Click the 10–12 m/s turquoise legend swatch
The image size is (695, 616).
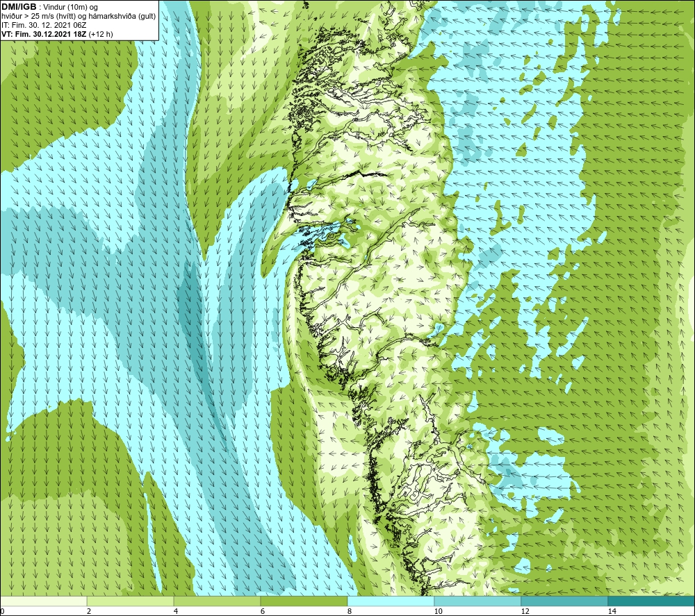478,601
